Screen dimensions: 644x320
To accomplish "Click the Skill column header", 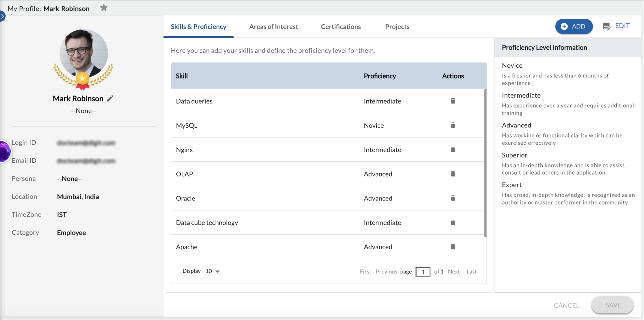I will [x=182, y=76].
